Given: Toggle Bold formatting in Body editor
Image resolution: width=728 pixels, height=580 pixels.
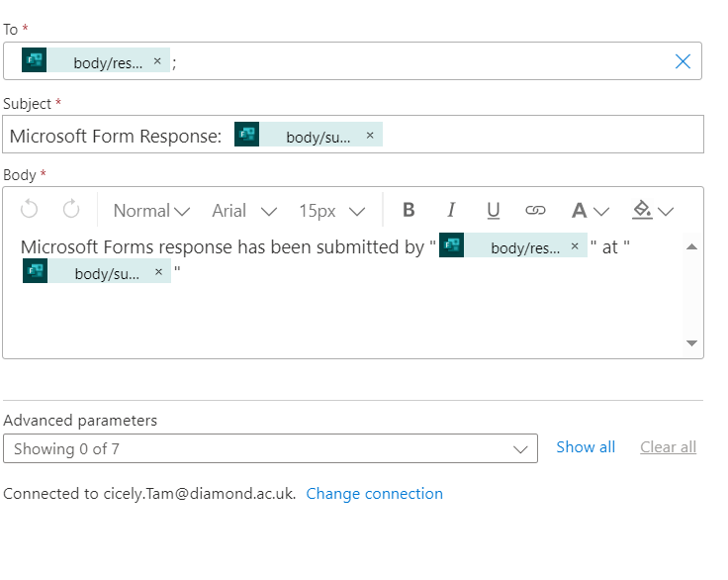Looking at the screenshot, I should [409, 210].
